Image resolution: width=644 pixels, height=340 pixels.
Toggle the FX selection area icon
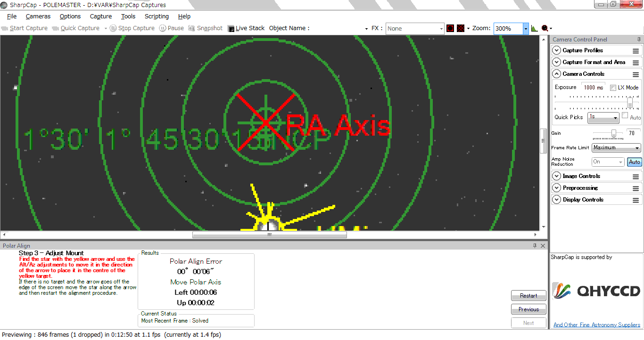pos(450,28)
